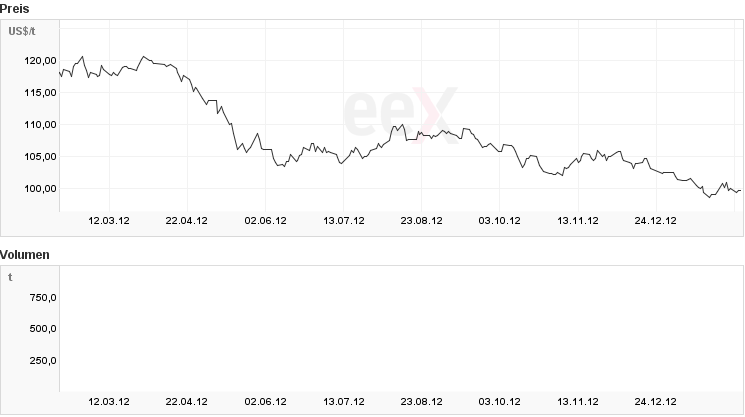Click the eex watermark logo in the price chart
Viewport: 745px width, 417px height.
pos(400,111)
